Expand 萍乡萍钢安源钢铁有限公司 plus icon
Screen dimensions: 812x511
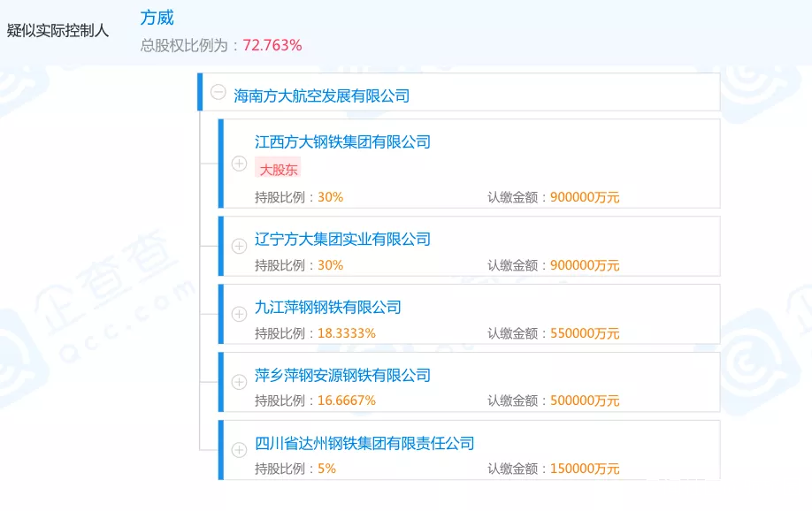coord(239,382)
